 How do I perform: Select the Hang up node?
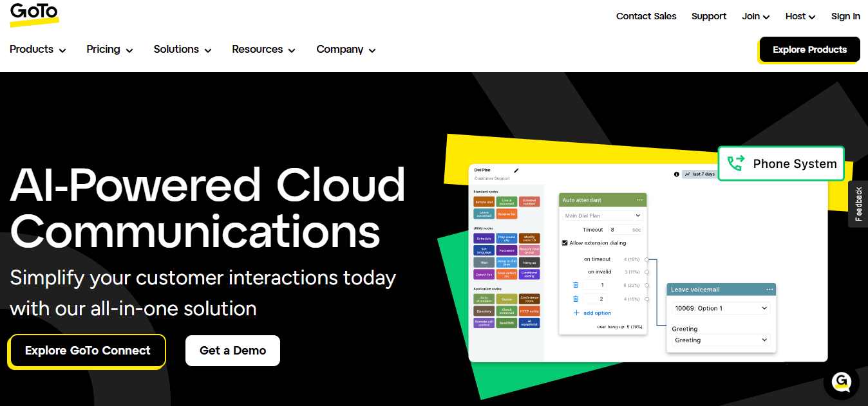pos(529,263)
